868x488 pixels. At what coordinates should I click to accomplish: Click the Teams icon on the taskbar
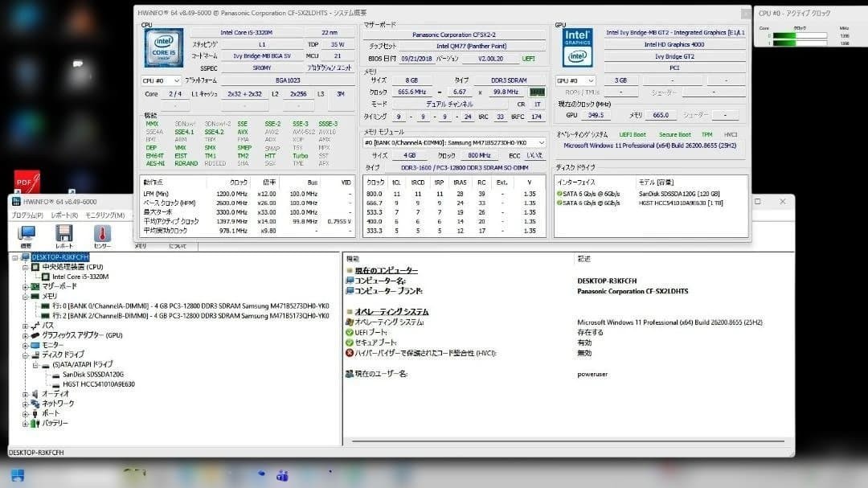pyautogui.click(x=282, y=475)
